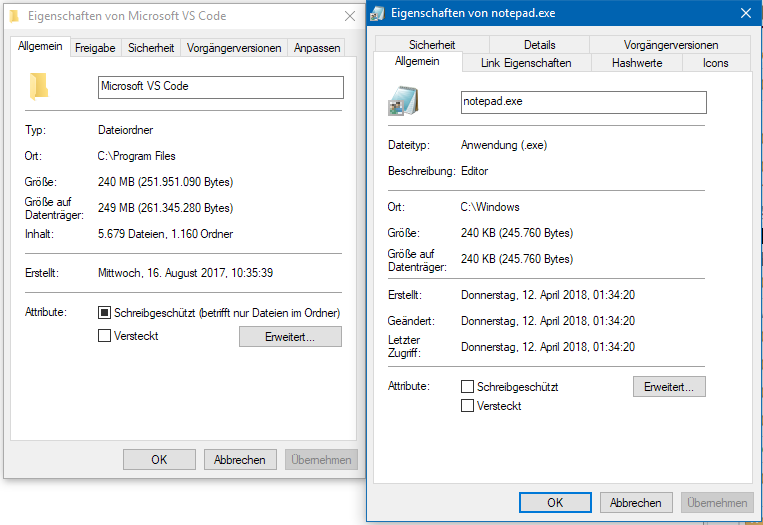Click the VS Code dialog title bar folder icon
The width and height of the screenshot is (763, 525).
[15, 16]
